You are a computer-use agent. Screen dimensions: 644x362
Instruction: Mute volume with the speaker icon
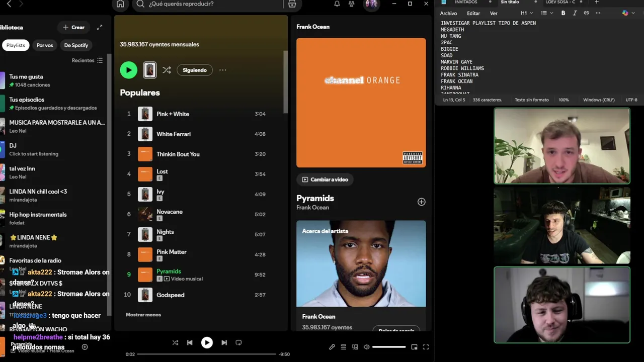367,347
